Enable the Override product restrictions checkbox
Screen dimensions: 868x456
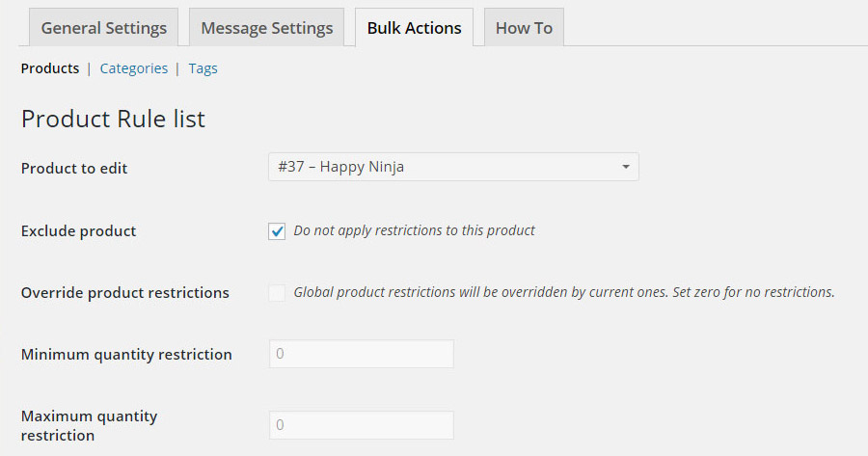pos(277,293)
